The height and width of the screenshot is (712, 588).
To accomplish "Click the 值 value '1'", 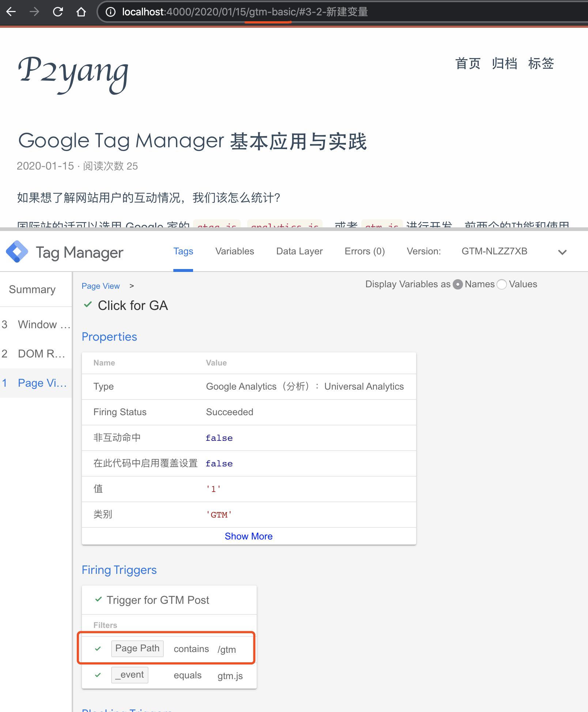I will 214,489.
